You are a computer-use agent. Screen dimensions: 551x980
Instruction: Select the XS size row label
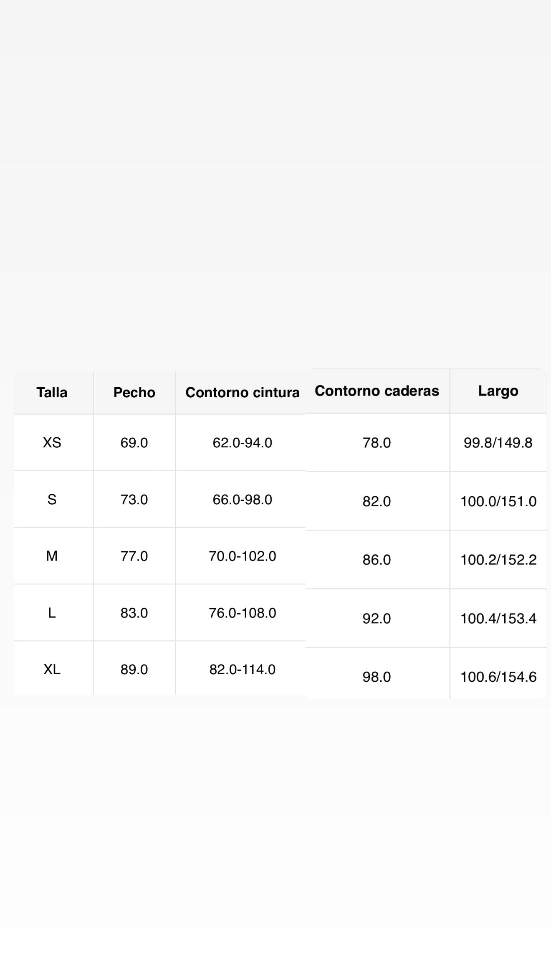click(x=52, y=443)
